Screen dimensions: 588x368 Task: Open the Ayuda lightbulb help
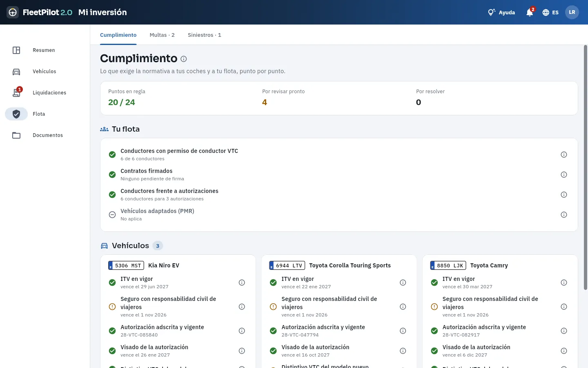click(501, 12)
